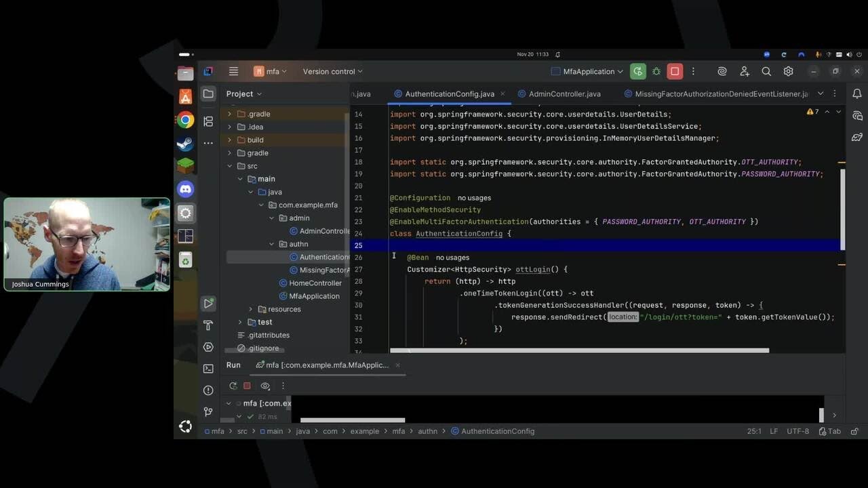Click the 7 warnings indicator
The image size is (868, 488).
(x=813, y=111)
